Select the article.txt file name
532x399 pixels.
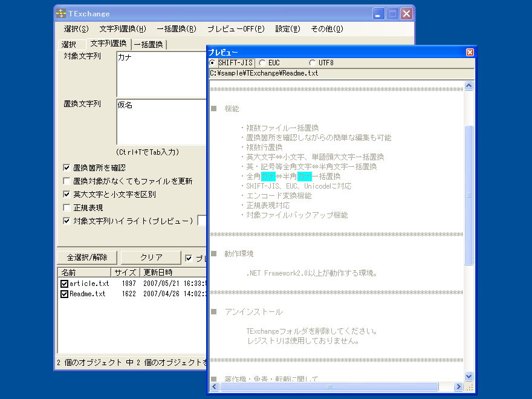pyautogui.click(x=89, y=284)
